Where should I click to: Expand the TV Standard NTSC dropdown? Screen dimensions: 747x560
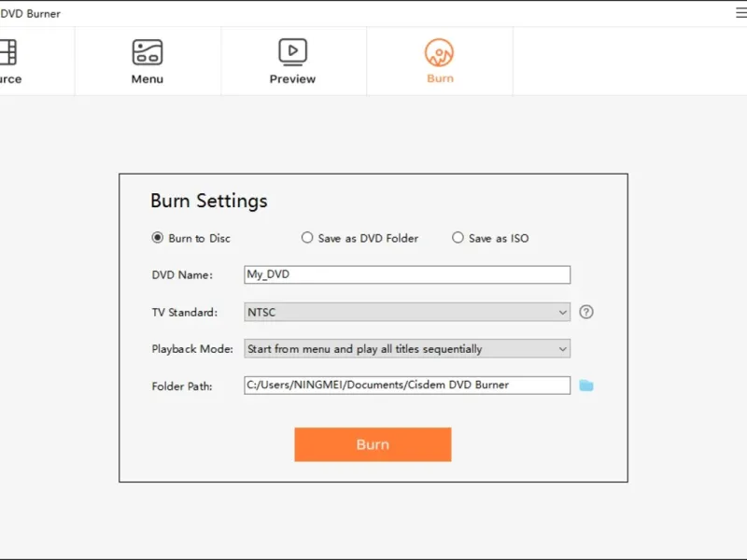point(407,312)
